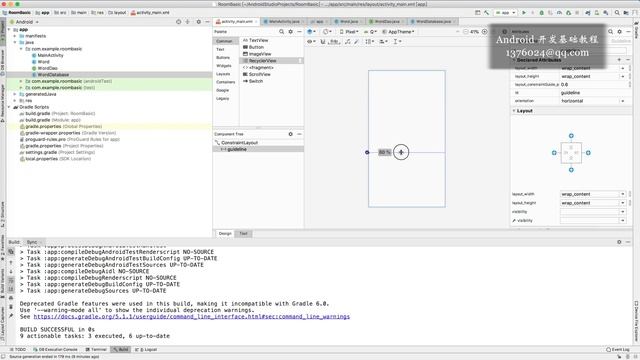Open the visibility attribute dropdown

[623, 212]
